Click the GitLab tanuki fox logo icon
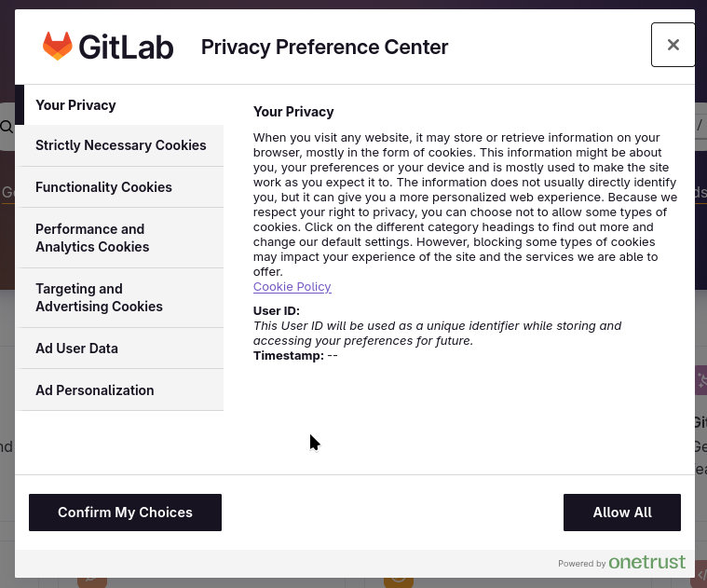 [58, 46]
